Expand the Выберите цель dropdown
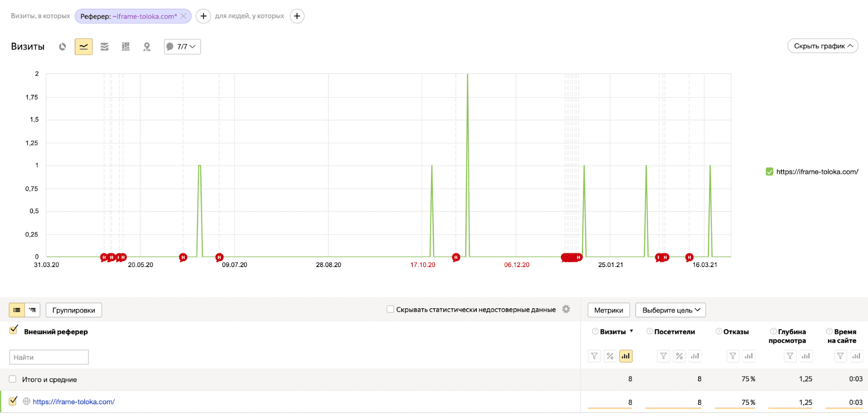The image size is (868, 416). point(671,310)
